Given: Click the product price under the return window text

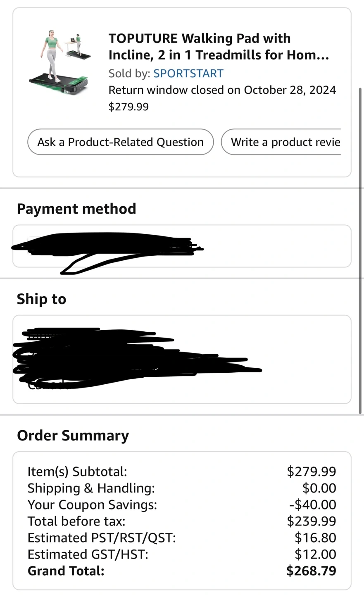Looking at the screenshot, I should 128,107.
